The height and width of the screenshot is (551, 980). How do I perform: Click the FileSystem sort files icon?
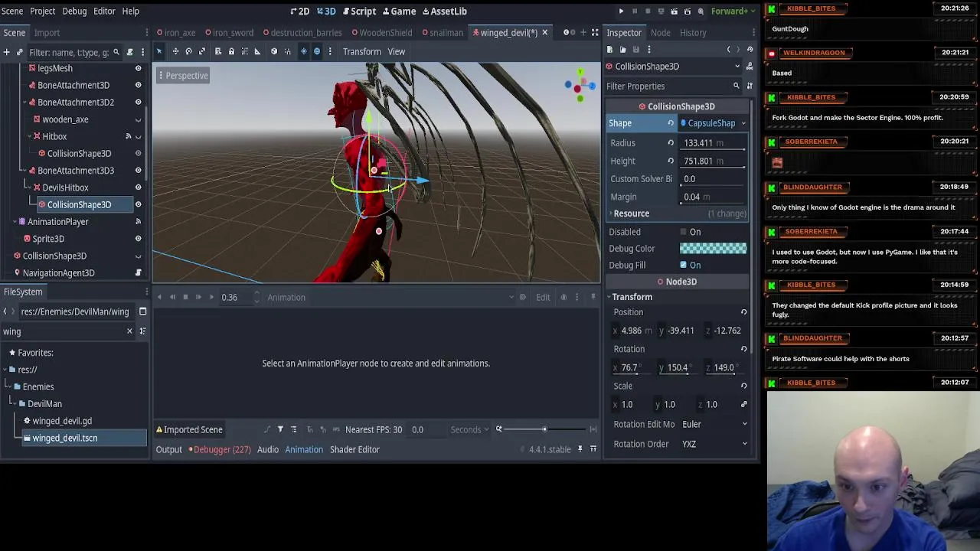tap(142, 331)
